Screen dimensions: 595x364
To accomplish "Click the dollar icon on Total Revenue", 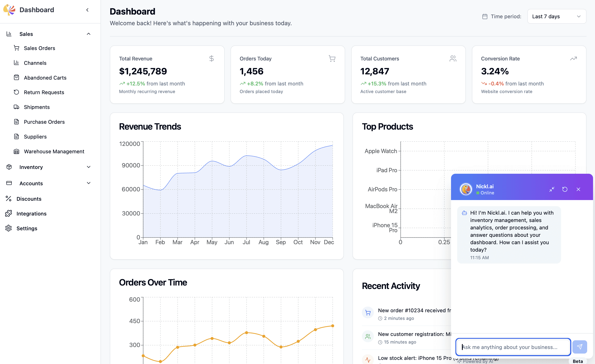I will tap(212, 59).
